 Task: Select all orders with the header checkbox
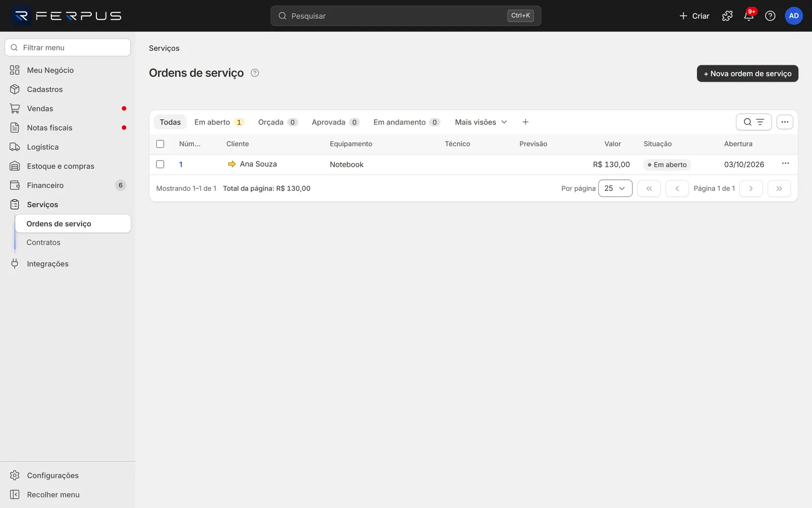(x=160, y=144)
